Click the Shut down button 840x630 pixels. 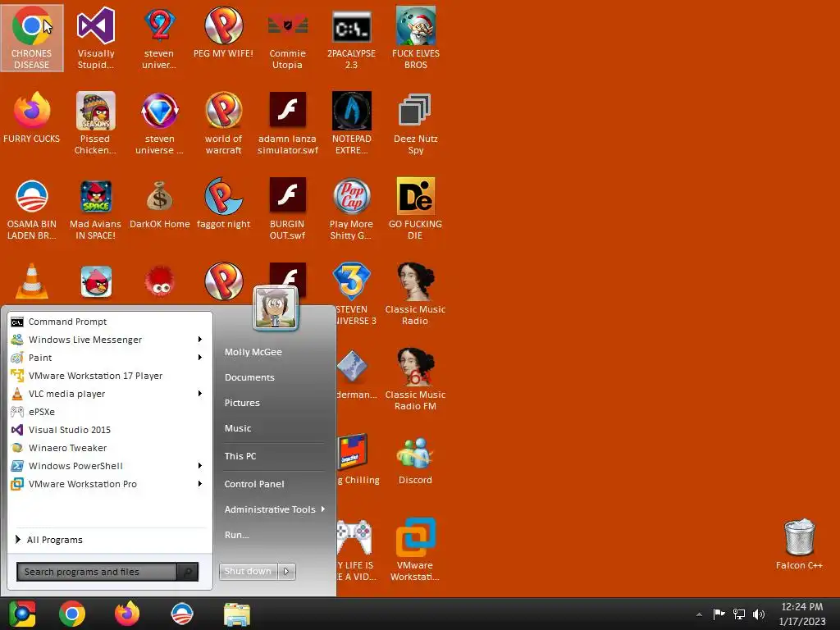(x=248, y=571)
